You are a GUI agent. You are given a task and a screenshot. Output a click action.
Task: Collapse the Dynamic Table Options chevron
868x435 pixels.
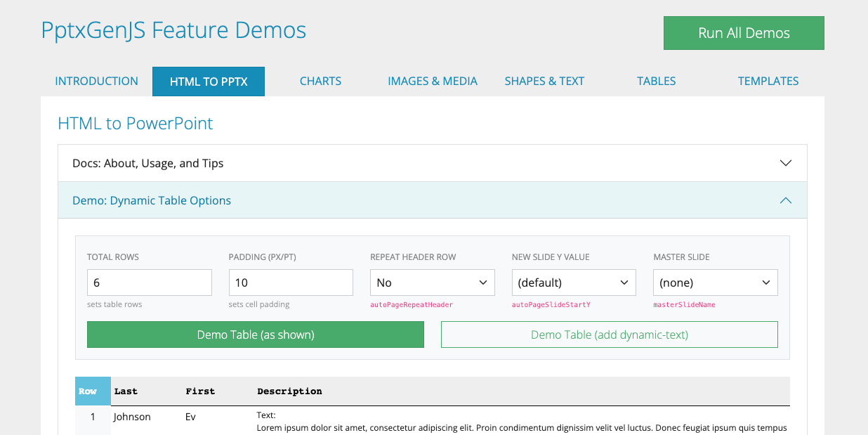click(x=785, y=200)
